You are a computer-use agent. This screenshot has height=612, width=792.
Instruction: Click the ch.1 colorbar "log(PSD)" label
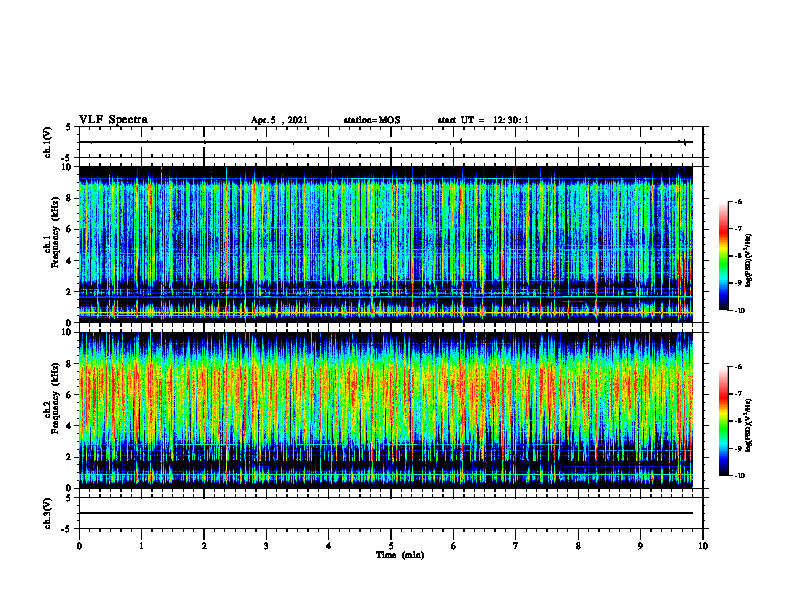[749, 260]
